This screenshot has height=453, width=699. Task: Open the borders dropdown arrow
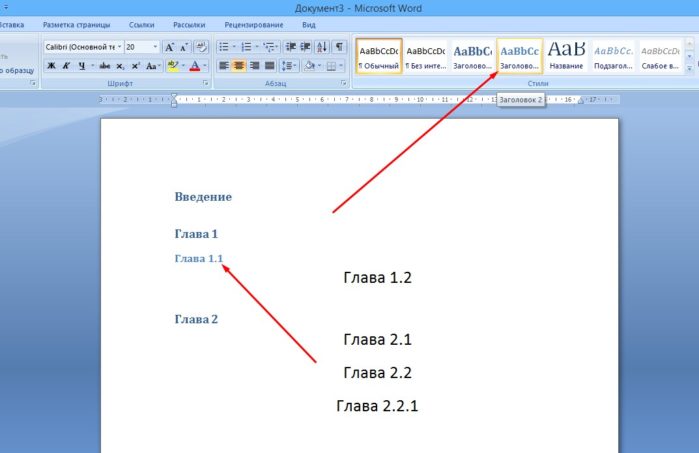click(341, 66)
